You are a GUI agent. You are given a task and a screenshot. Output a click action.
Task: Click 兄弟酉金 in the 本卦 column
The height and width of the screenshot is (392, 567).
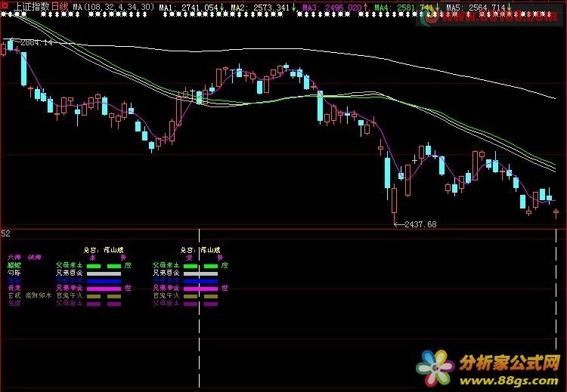click(x=69, y=273)
